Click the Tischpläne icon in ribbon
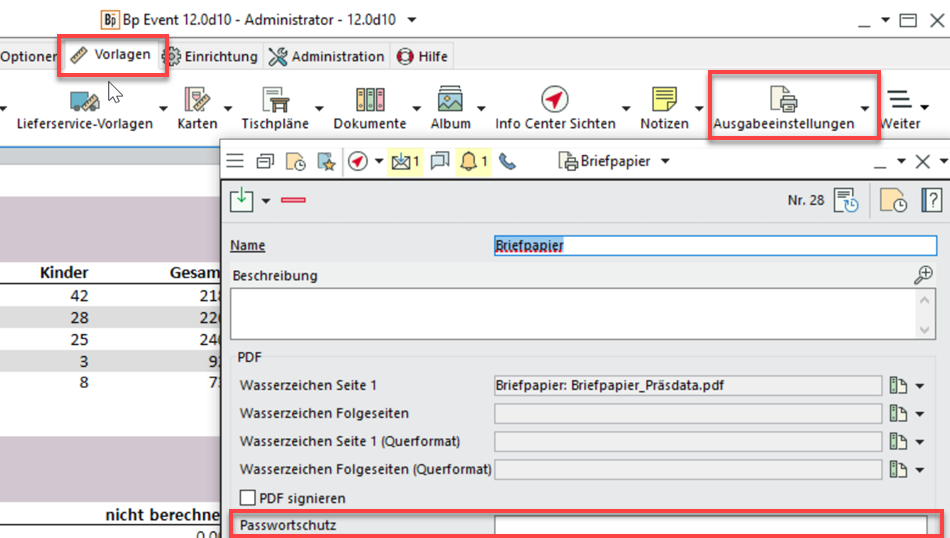Viewport: 950px width, 538px height. tap(275, 101)
